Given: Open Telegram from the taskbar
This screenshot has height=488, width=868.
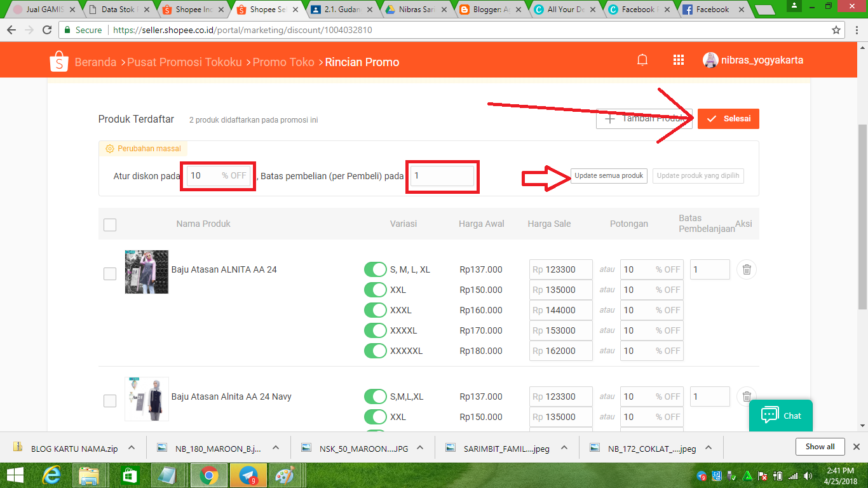Looking at the screenshot, I should pyautogui.click(x=248, y=474).
